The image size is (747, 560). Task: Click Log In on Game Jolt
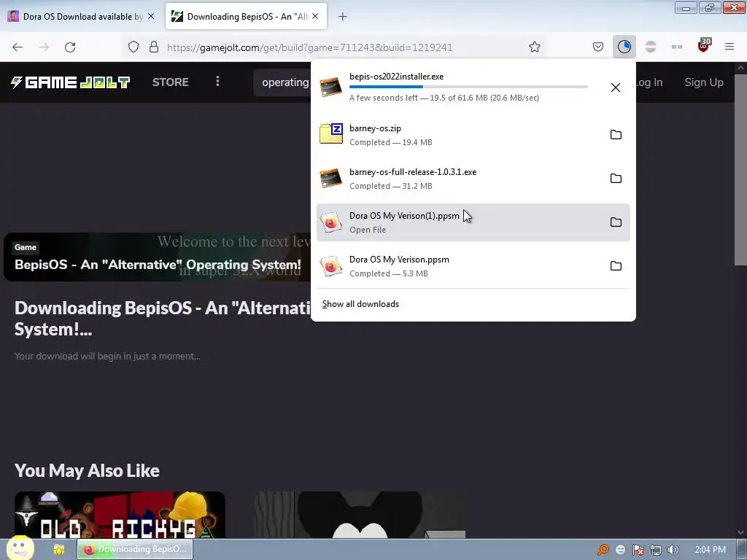tap(649, 82)
